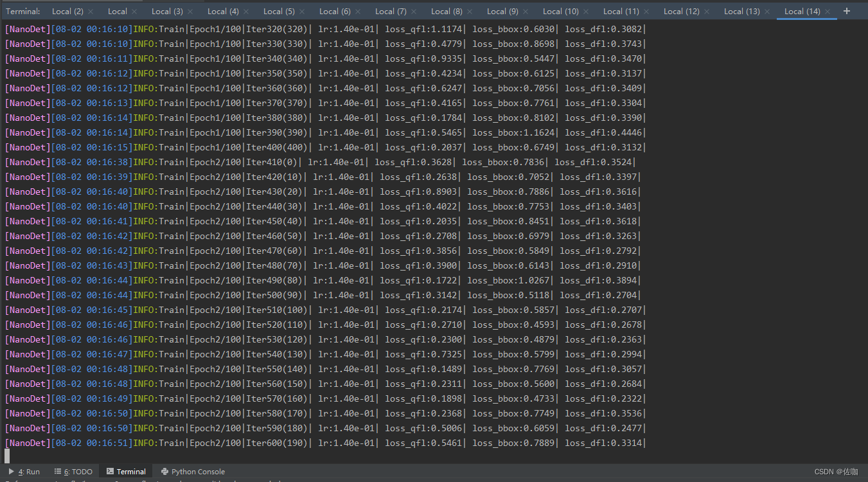The height and width of the screenshot is (482, 868).
Task: Click lr:1.40e-01 on the Iter570 line
Action: tap(346, 398)
